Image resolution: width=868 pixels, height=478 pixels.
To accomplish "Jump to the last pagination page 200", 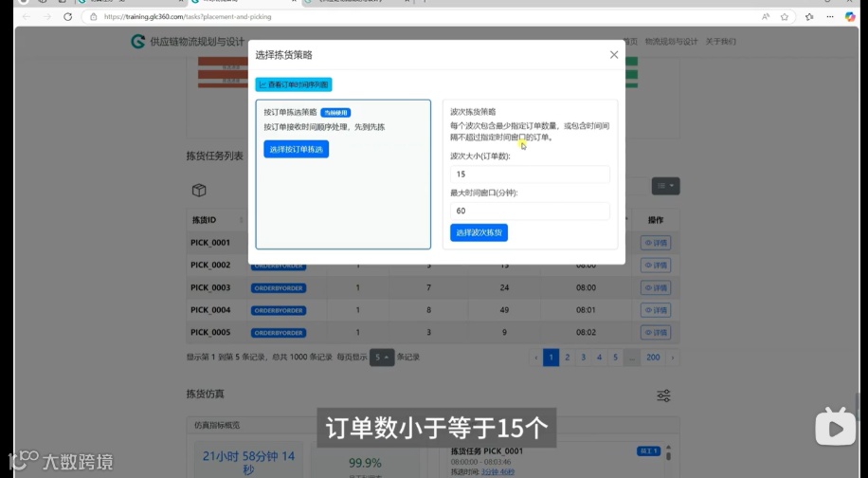I will click(653, 358).
